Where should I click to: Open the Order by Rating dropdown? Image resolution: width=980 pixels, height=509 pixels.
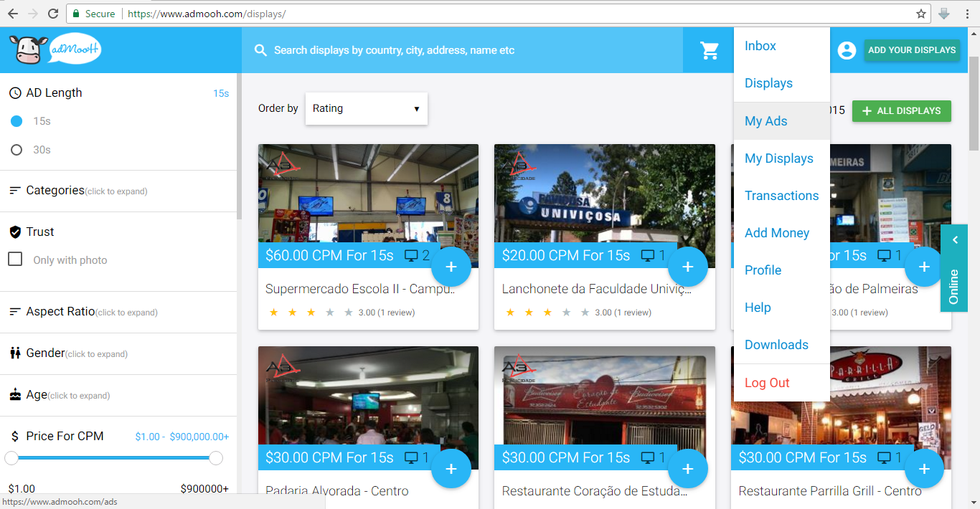(x=366, y=108)
